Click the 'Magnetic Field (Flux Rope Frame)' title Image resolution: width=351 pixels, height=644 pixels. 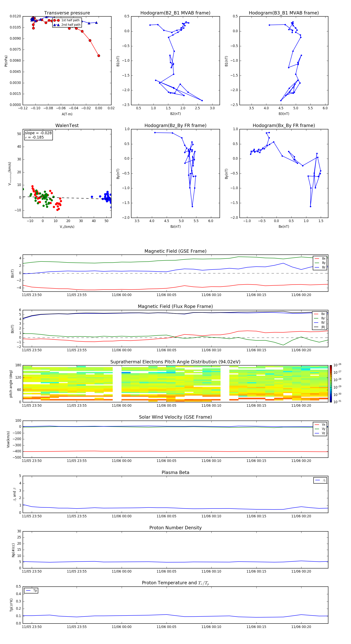coord(175,307)
